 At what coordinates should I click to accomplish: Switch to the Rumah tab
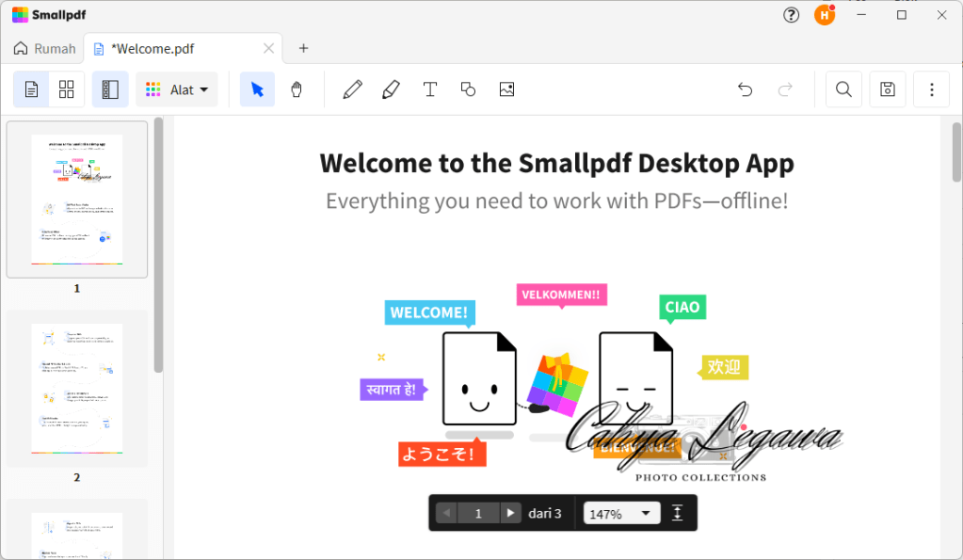(44, 48)
